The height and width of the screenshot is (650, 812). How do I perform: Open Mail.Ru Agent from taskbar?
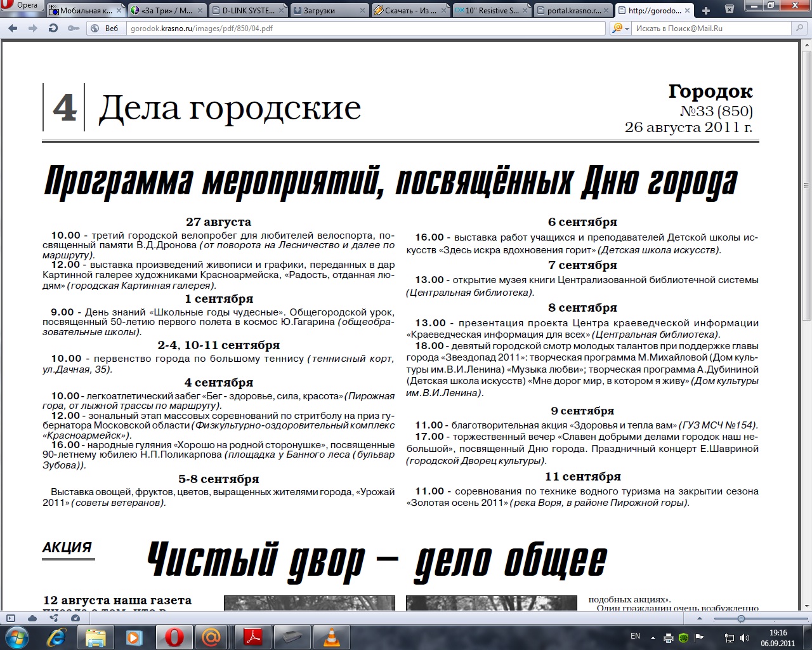coord(212,637)
